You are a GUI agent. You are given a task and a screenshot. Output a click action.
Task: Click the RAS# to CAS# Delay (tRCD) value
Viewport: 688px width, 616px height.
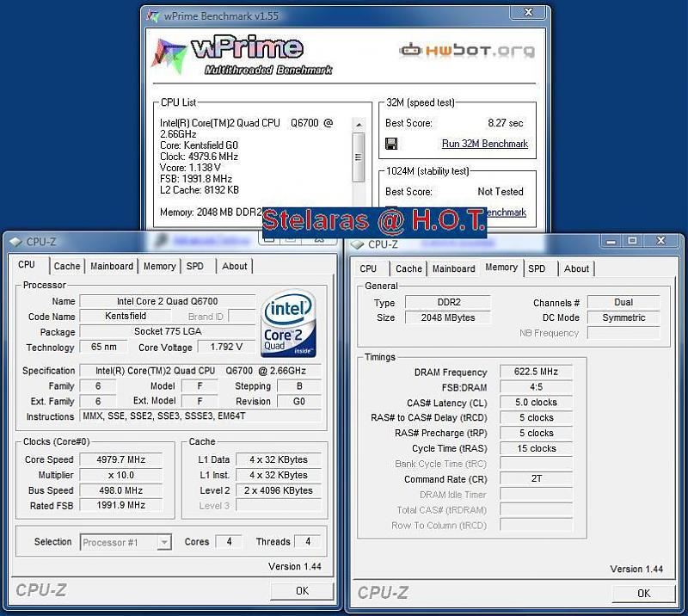536,417
